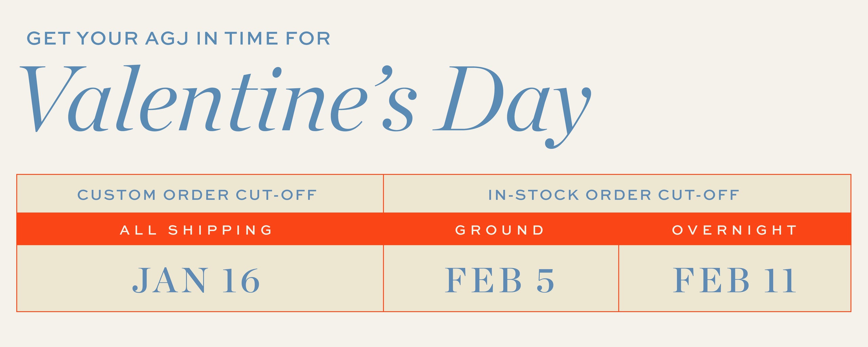Click the word "Day" in the script title
The image size is (868, 347).
click(x=512, y=102)
